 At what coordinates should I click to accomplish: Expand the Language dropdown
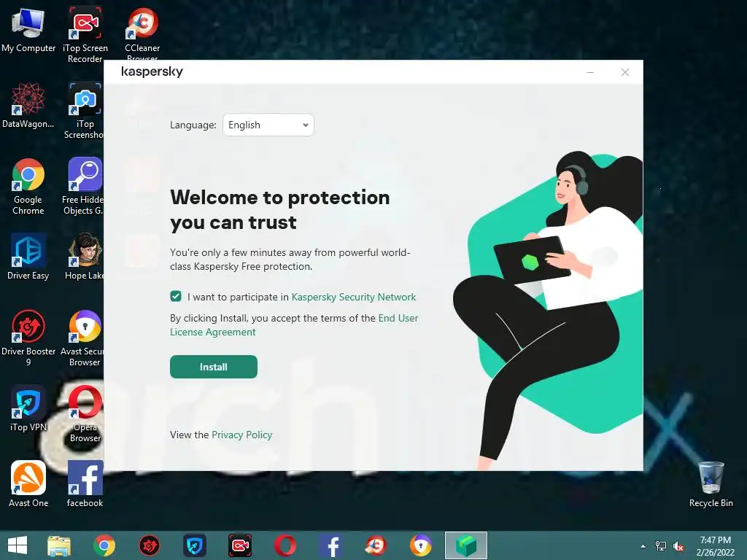point(268,125)
